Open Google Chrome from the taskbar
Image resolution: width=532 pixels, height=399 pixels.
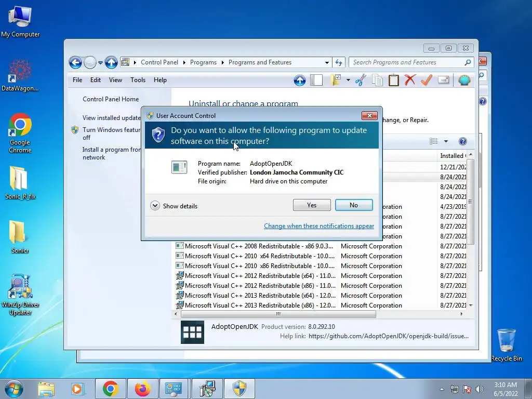pos(111,389)
